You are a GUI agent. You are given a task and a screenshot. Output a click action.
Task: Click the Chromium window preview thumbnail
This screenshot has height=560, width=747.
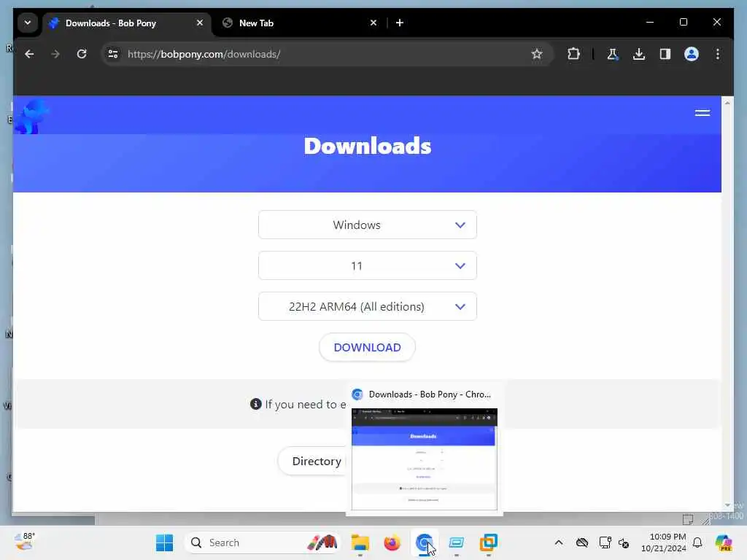coord(425,459)
